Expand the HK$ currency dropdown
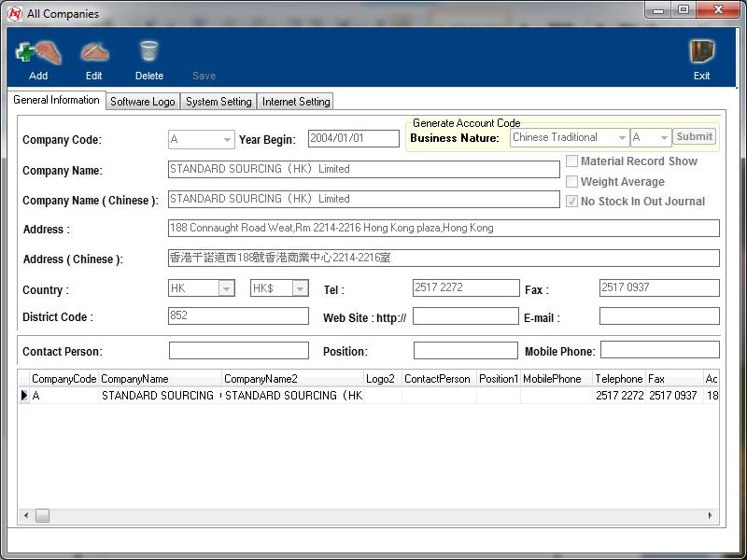The image size is (747, 560). pyautogui.click(x=300, y=288)
